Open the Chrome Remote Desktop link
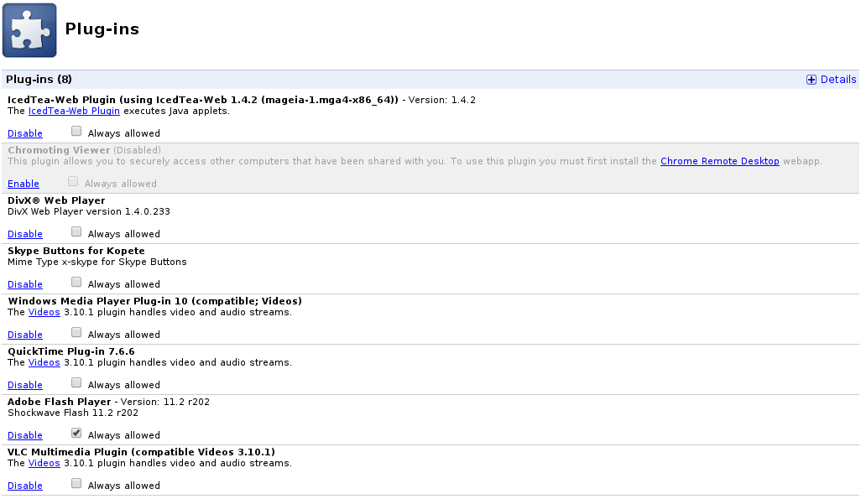 (x=719, y=161)
